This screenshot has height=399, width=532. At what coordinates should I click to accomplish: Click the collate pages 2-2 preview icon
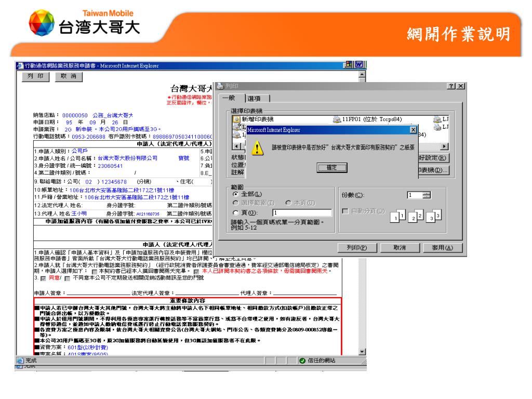tap(416, 216)
